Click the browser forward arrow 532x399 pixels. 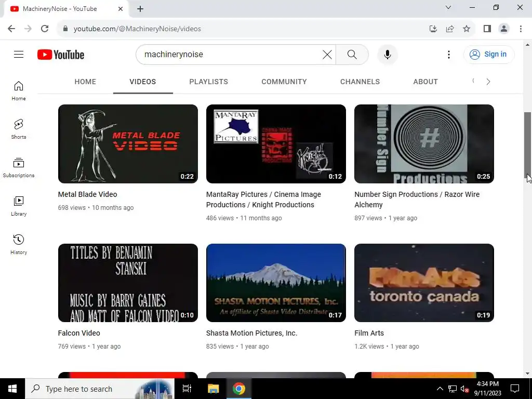pyautogui.click(x=28, y=29)
